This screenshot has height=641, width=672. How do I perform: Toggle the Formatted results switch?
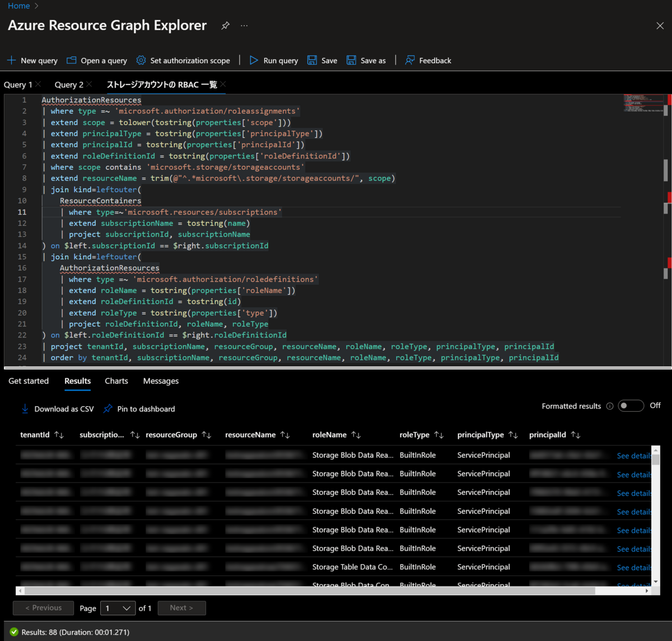click(631, 406)
